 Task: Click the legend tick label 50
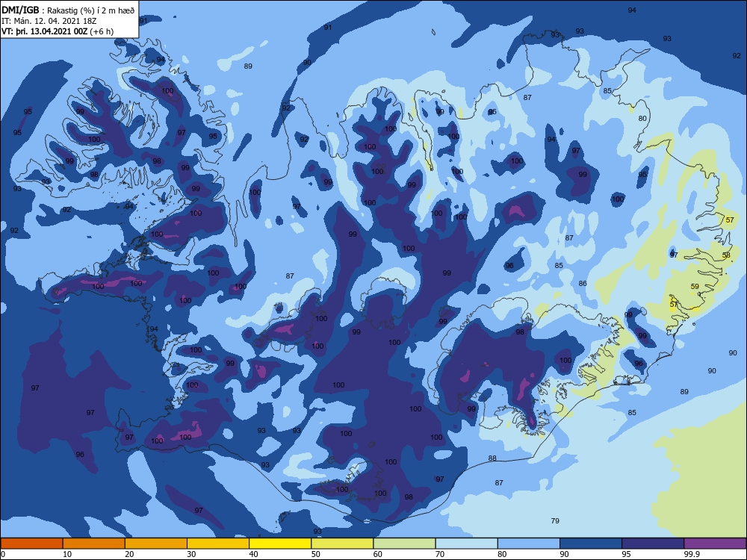[316, 554]
